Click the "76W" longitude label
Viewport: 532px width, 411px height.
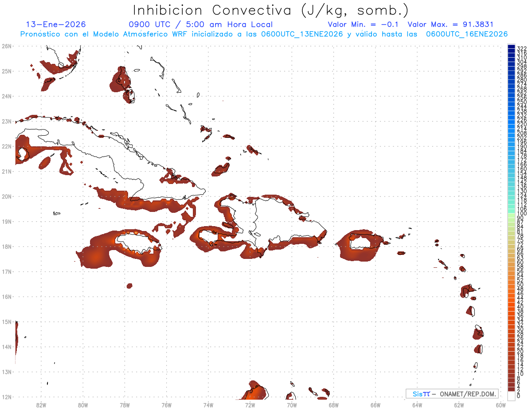(167, 405)
